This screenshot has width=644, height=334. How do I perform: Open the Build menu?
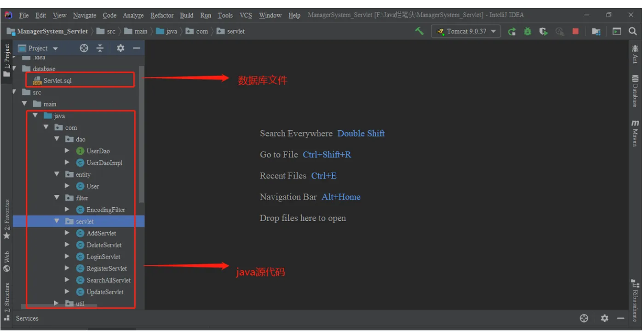coord(186,15)
